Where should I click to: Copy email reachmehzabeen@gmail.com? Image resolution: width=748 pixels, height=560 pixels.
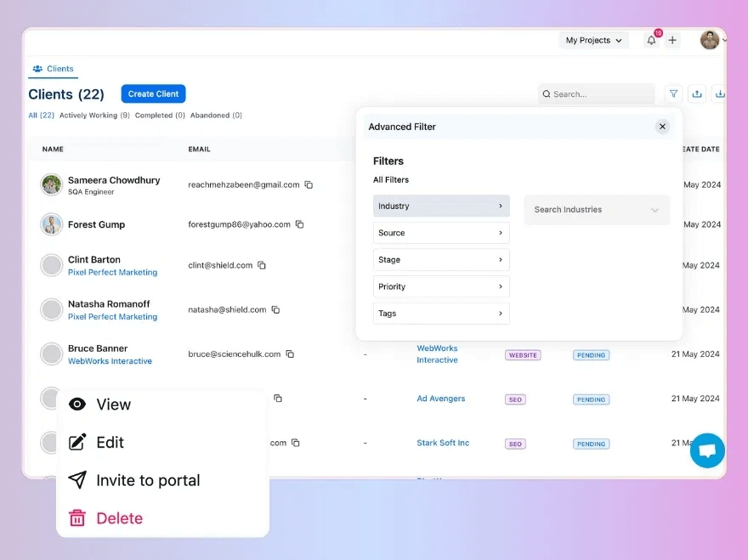(x=309, y=184)
